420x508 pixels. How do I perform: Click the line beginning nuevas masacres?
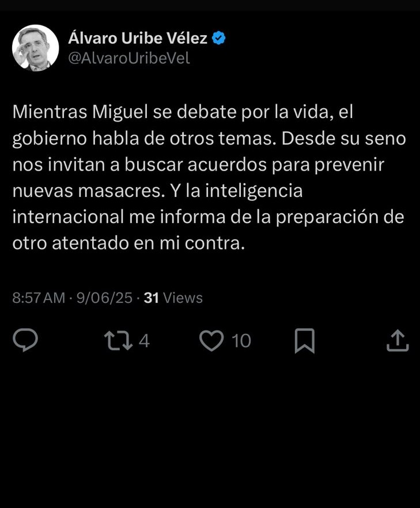157,191
